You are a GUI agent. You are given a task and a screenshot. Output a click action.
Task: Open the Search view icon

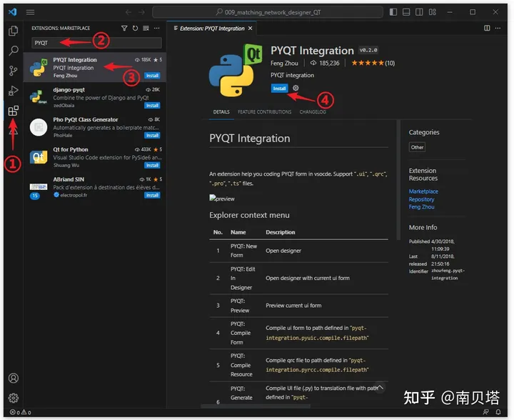click(x=13, y=51)
